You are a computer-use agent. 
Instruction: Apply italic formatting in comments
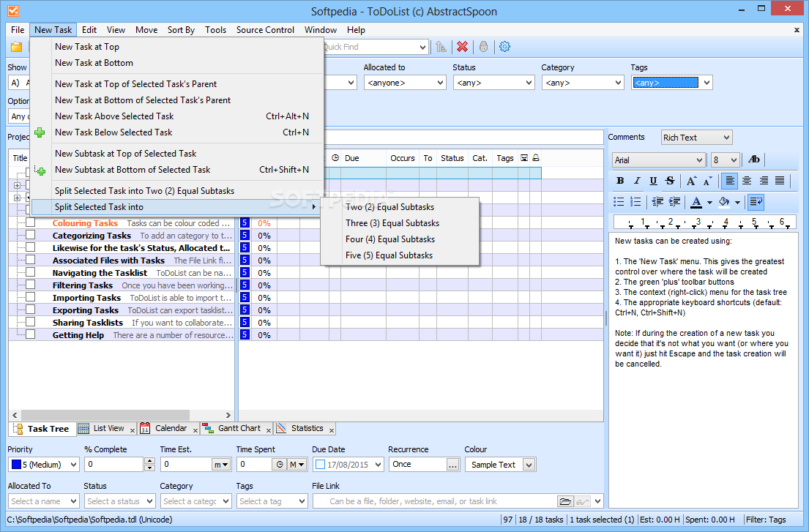[x=637, y=181]
